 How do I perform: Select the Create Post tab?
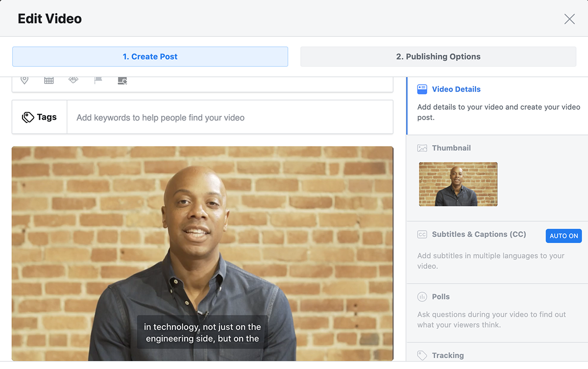click(x=150, y=57)
